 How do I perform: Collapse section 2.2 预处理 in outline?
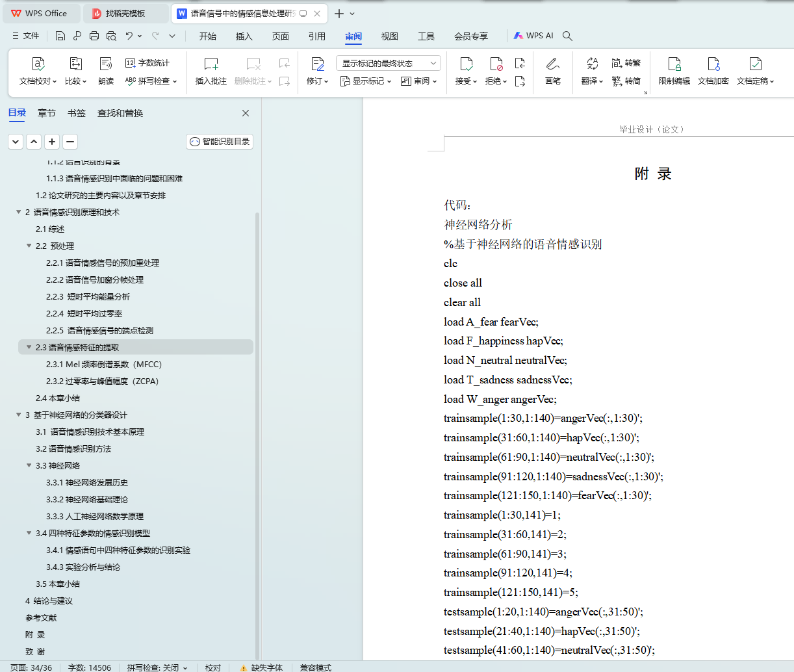[29, 246]
